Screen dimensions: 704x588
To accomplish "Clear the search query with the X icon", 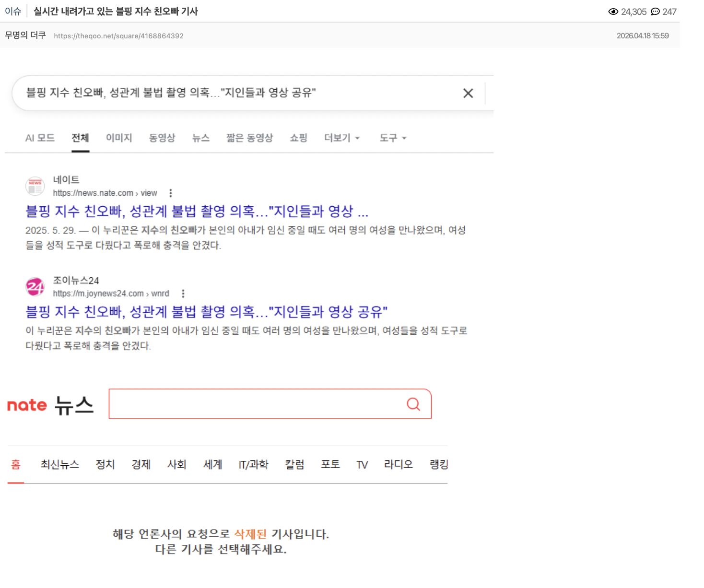I will [x=468, y=93].
